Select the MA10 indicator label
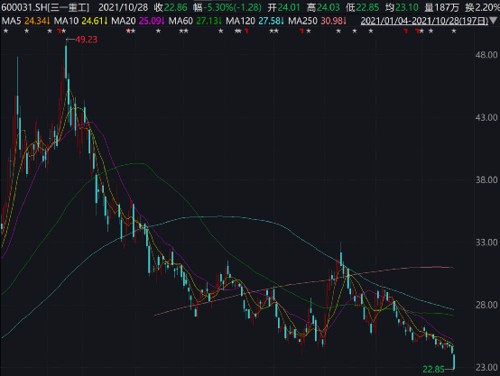Screen dimensions: 500x376 66,21
